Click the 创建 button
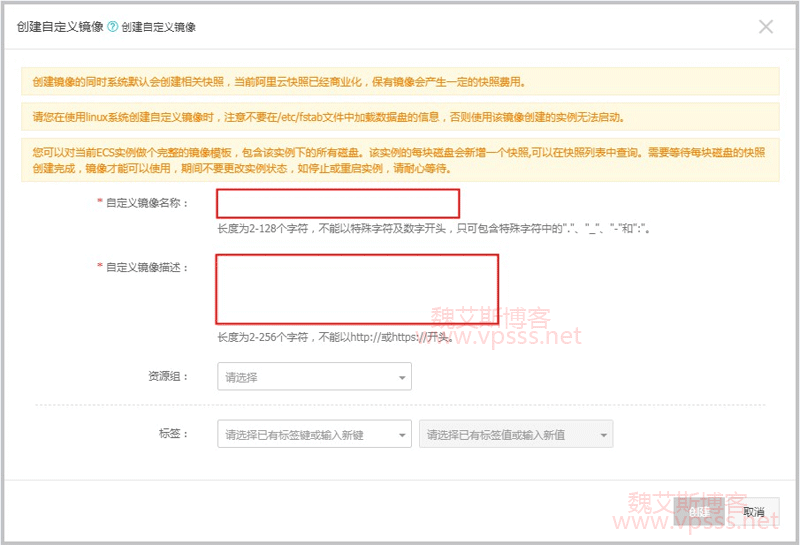Viewport: 800px width, 545px height. coord(699,511)
